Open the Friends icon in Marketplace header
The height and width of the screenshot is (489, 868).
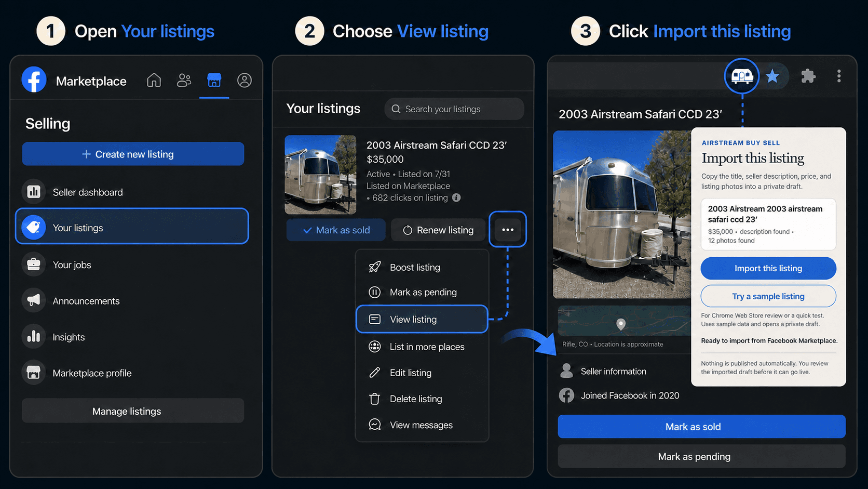pos(184,80)
